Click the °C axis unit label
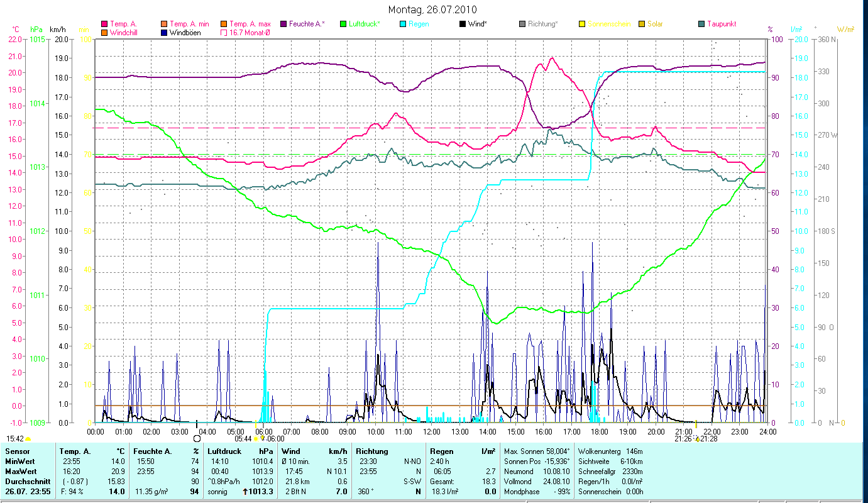The width and height of the screenshot is (868, 503). (16, 30)
